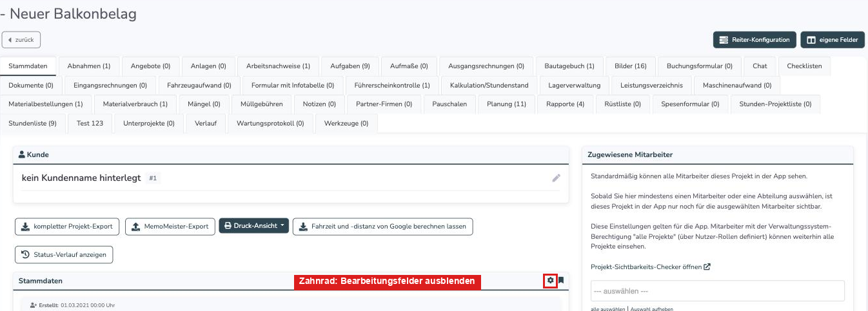Select the Arbeitsnachweise (1) tab
868x311 pixels.
(x=278, y=66)
